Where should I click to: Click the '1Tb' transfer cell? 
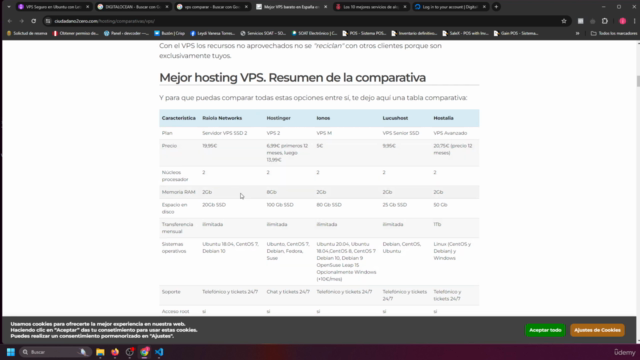[x=437, y=224]
